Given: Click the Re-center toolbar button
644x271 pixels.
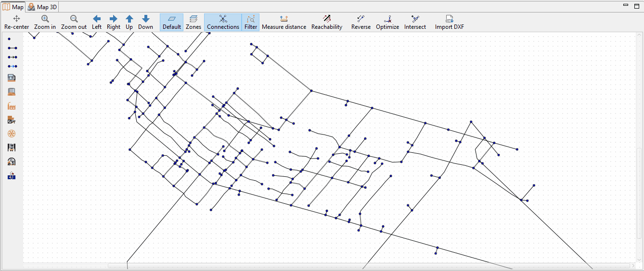Looking at the screenshot, I should coord(17,23).
